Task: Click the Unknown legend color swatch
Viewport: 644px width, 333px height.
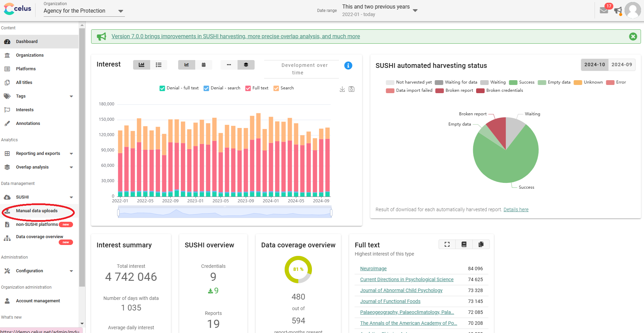Action: (577, 83)
